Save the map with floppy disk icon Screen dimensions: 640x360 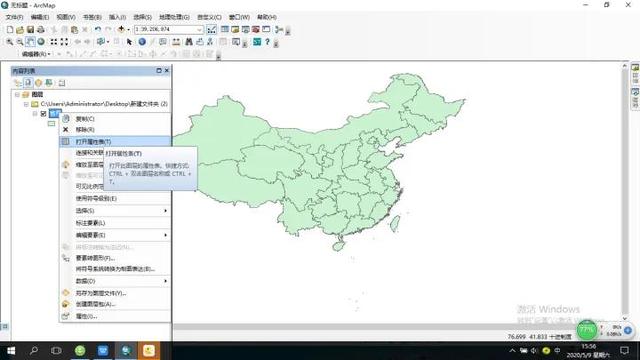[x=30, y=29]
